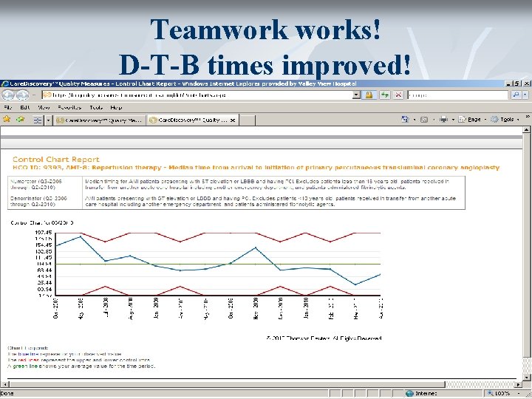Open the Tools menu in menu bar
The width and height of the screenshot is (532, 399).
point(96,108)
